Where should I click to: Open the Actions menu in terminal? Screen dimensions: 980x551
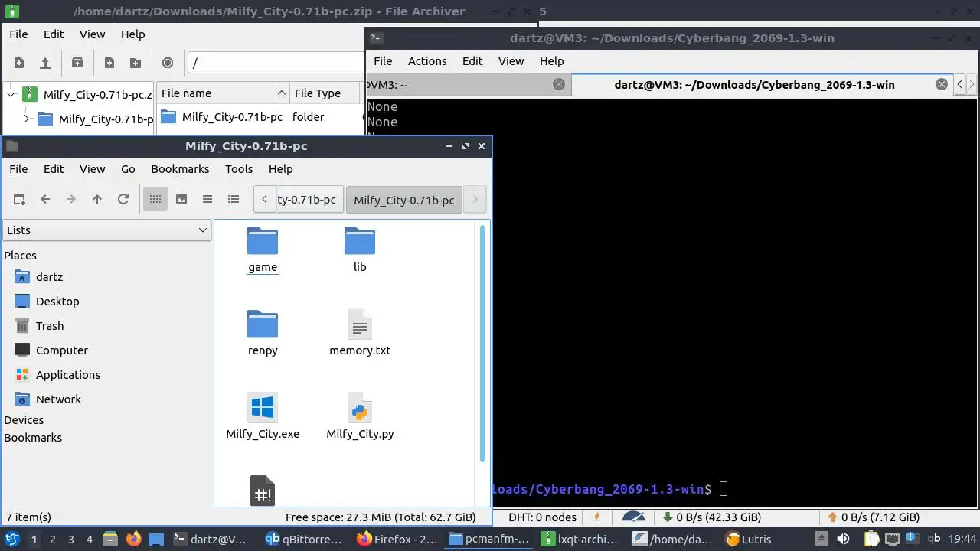pyautogui.click(x=427, y=61)
